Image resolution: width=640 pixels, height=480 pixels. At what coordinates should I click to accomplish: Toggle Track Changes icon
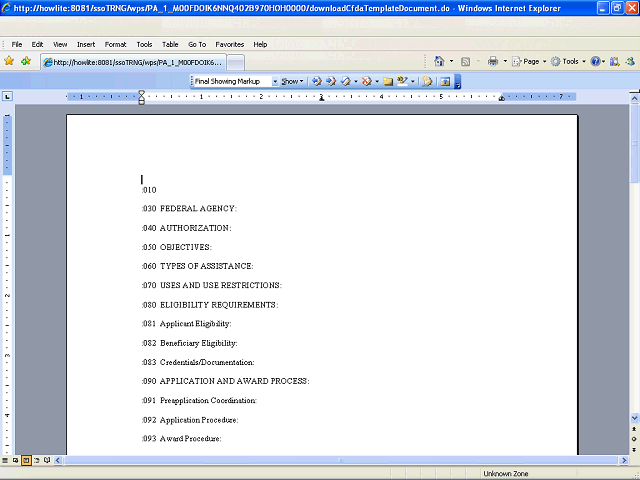tap(427, 81)
